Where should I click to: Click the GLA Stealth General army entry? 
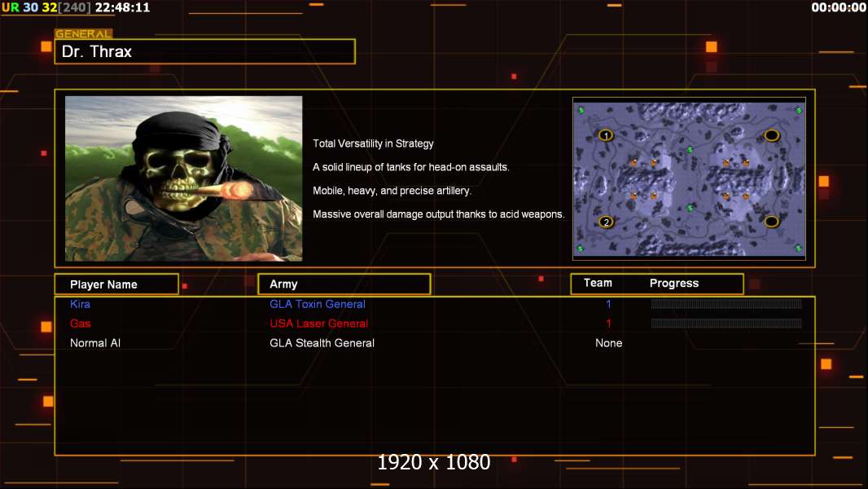(x=322, y=343)
